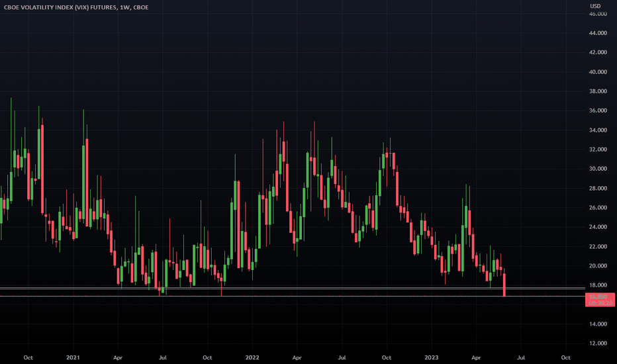
Task: Click the 38.000 price axis label
Action: point(598,91)
